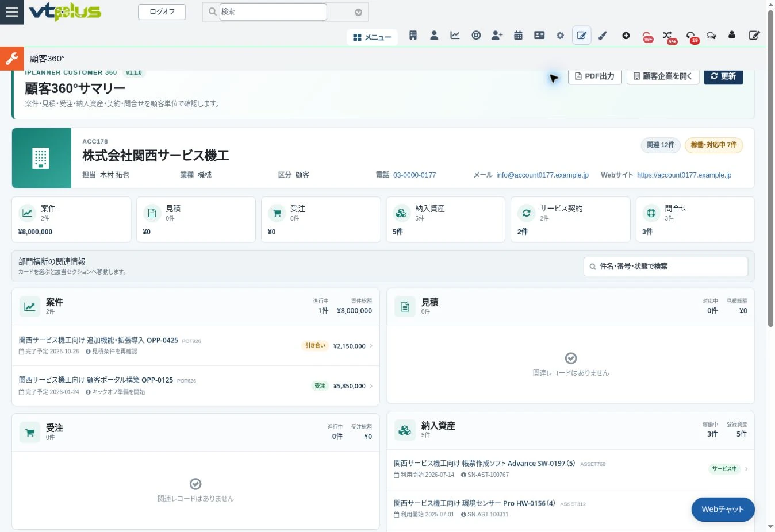Click the vtplus logo

coord(65,11)
